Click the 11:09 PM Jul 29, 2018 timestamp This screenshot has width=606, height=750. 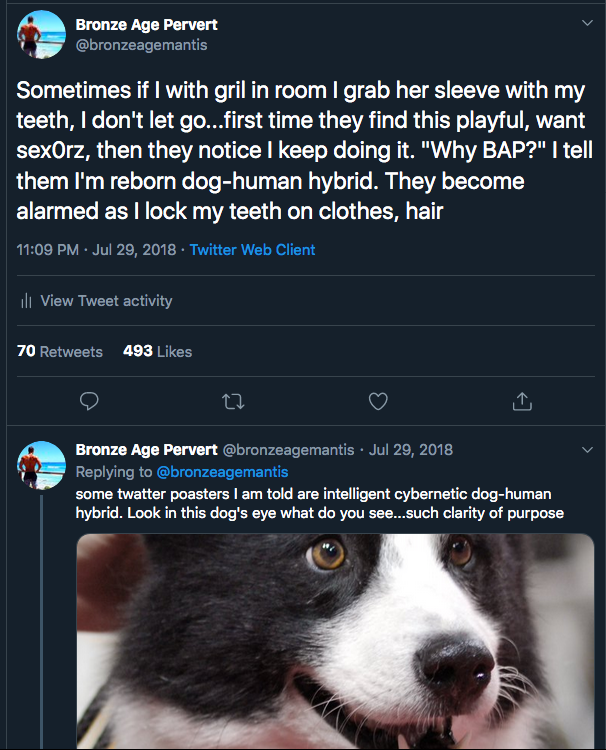(97, 250)
